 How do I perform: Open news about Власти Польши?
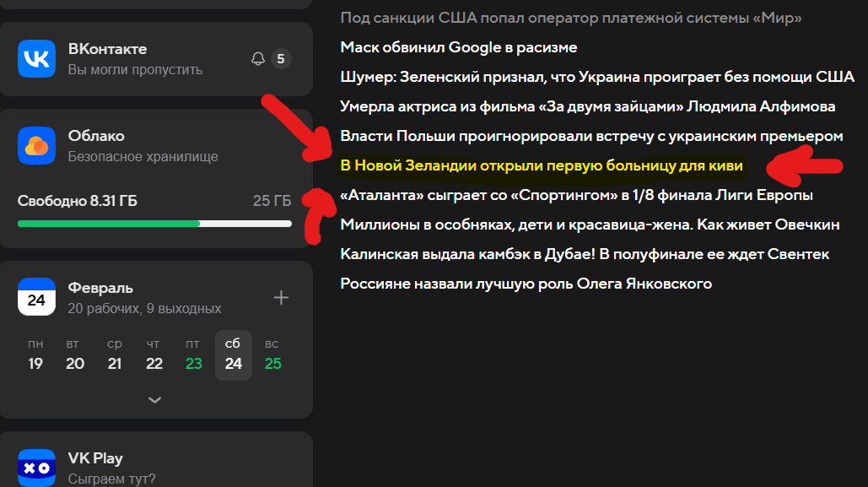pyautogui.click(x=592, y=136)
